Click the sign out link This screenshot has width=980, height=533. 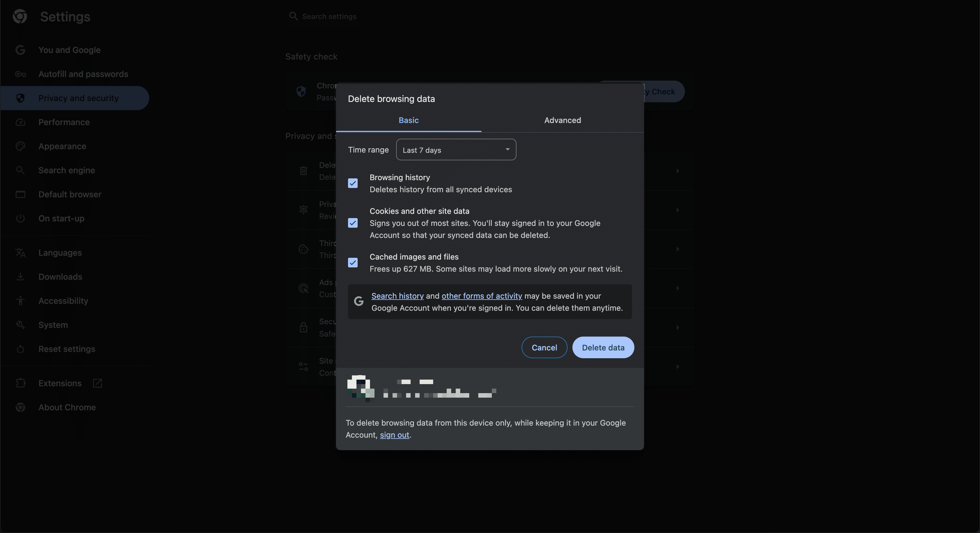395,435
